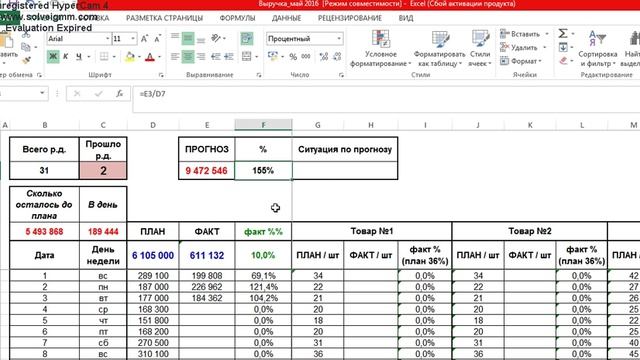The width and height of the screenshot is (640, 360).
Task: Open the borders tool in Шрифт group
Action: [104, 57]
